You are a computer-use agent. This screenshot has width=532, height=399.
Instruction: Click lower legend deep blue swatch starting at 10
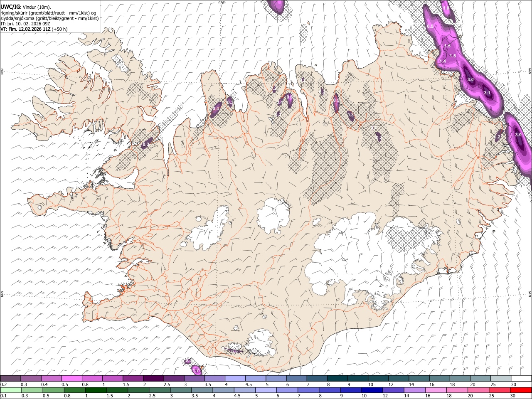372,390
